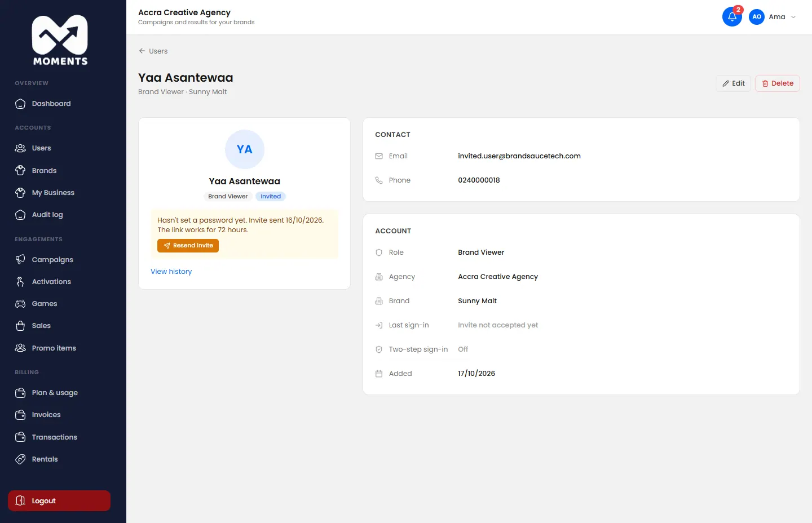Image resolution: width=812 pixels, height=523 pixels.
Task: Click the Promo items sidebar icon
Action: tap(20, 348)
